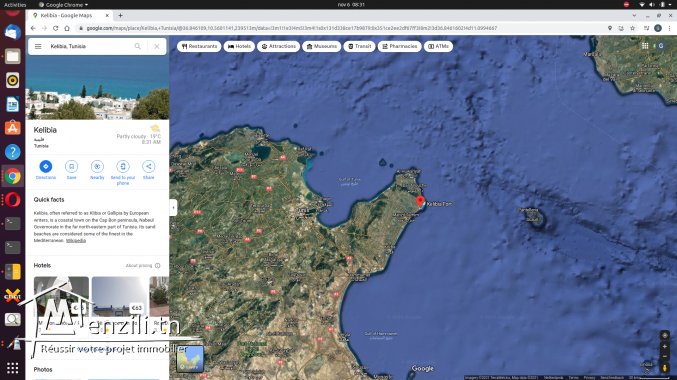Zoom out with the minus button

click(x=665, y=356)
